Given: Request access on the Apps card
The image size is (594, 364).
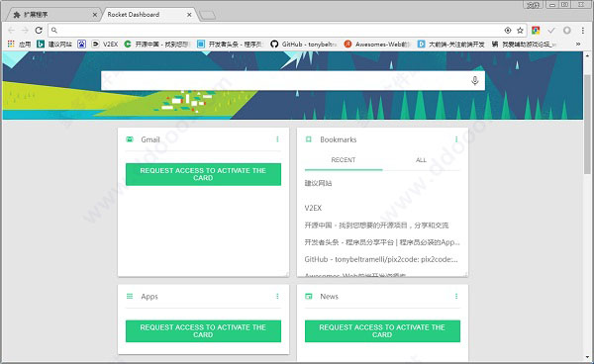Looking at the screenshot, I should pyautogui.click(x=203, y=330).
